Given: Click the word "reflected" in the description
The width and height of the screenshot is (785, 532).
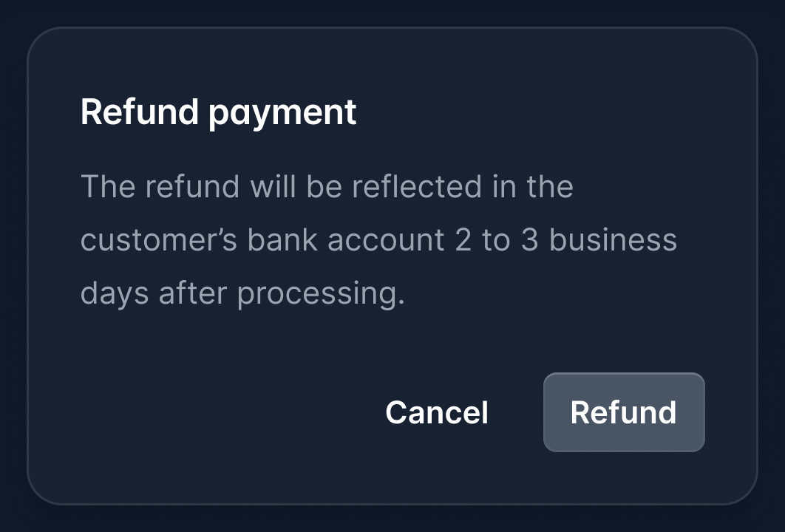Looking at the screenshot, I should tap(416, 186).
